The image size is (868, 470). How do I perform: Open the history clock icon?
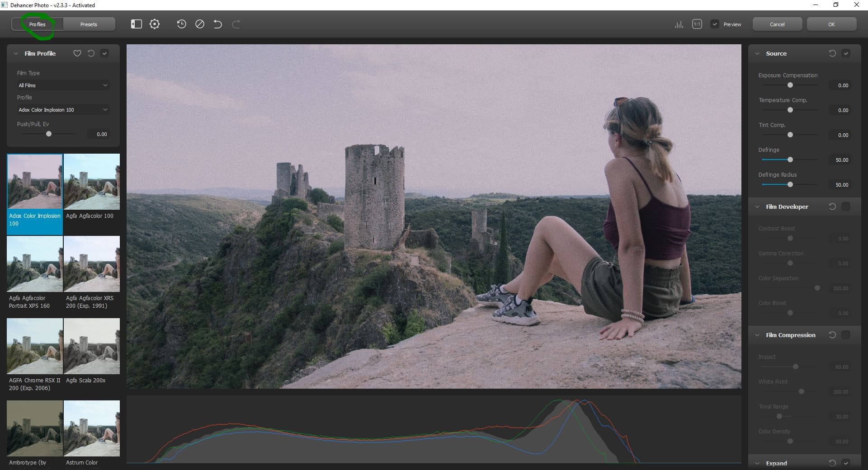point(181,24)
